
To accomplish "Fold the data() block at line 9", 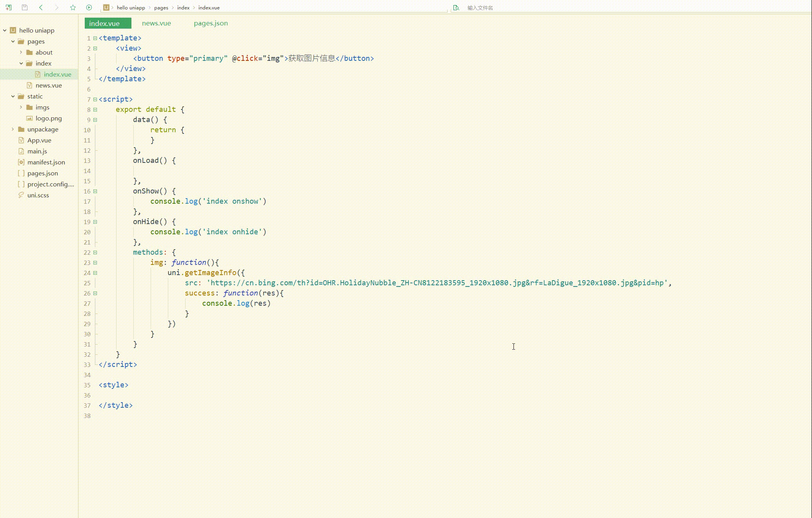I will tap(95, 120).
